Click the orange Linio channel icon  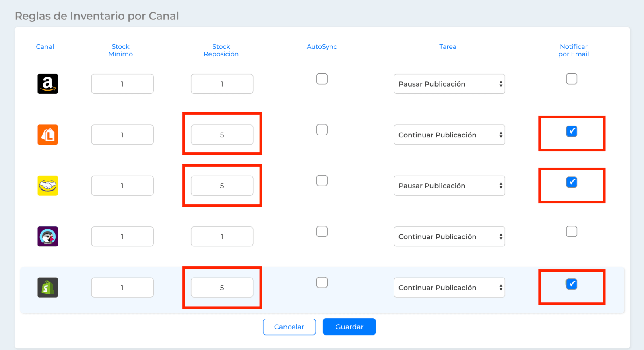[x=47, y=135]
